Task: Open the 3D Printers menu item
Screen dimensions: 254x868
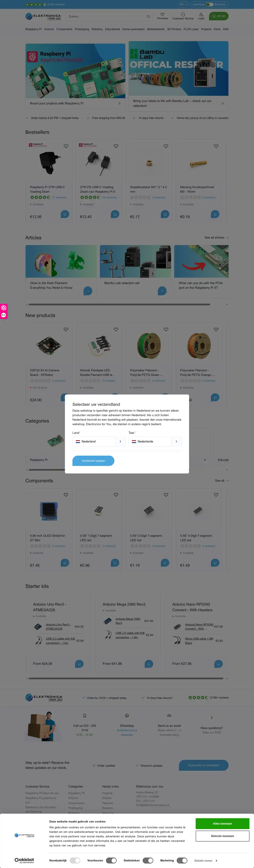Action: 174,29
